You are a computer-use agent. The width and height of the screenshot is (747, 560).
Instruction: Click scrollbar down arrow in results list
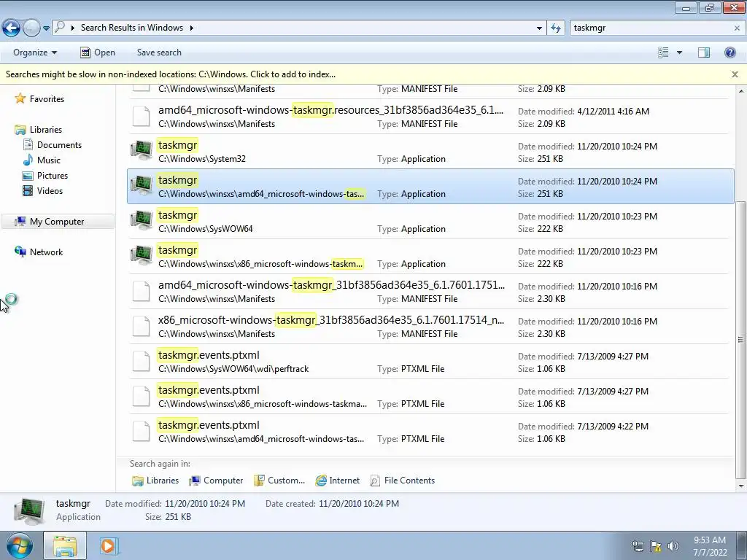741,486
